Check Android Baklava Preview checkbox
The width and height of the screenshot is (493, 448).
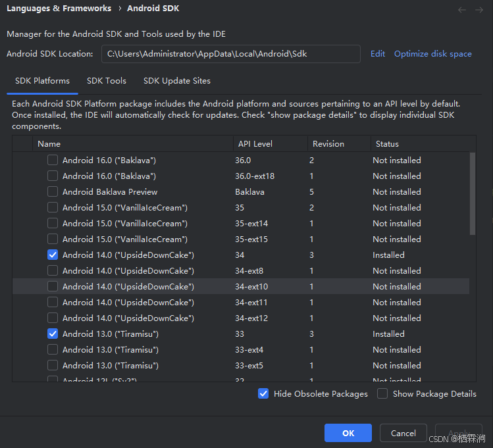click(53, 191)
